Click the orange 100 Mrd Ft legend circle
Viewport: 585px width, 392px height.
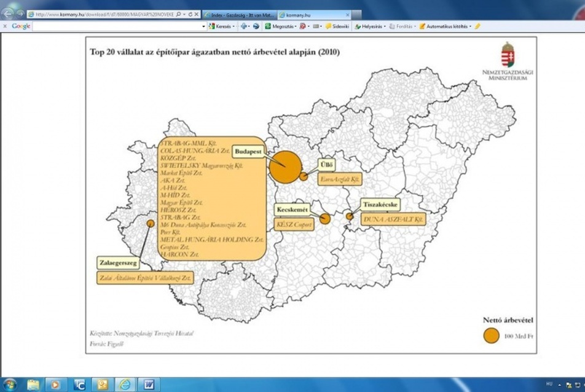(x=492, y=335)
